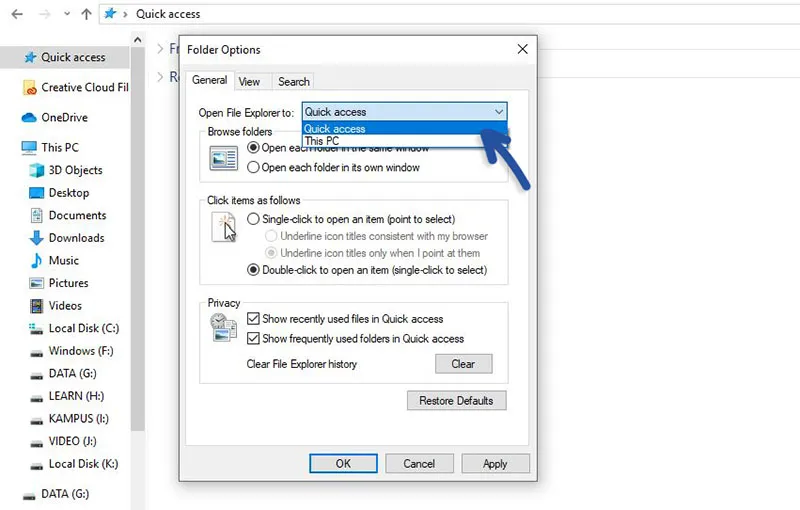Switch to the Search tab
The image size is (800, 510).
tap(293, 81)
